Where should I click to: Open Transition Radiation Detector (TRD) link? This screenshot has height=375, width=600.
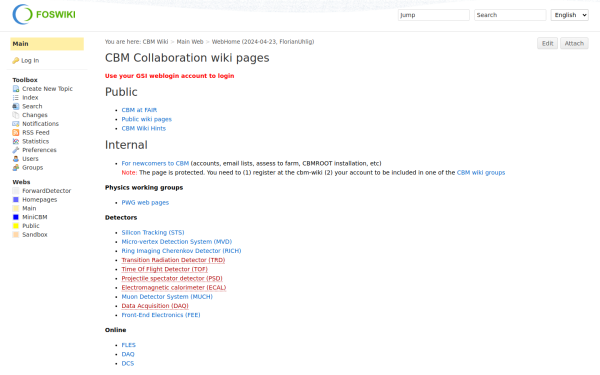(173, 260)
